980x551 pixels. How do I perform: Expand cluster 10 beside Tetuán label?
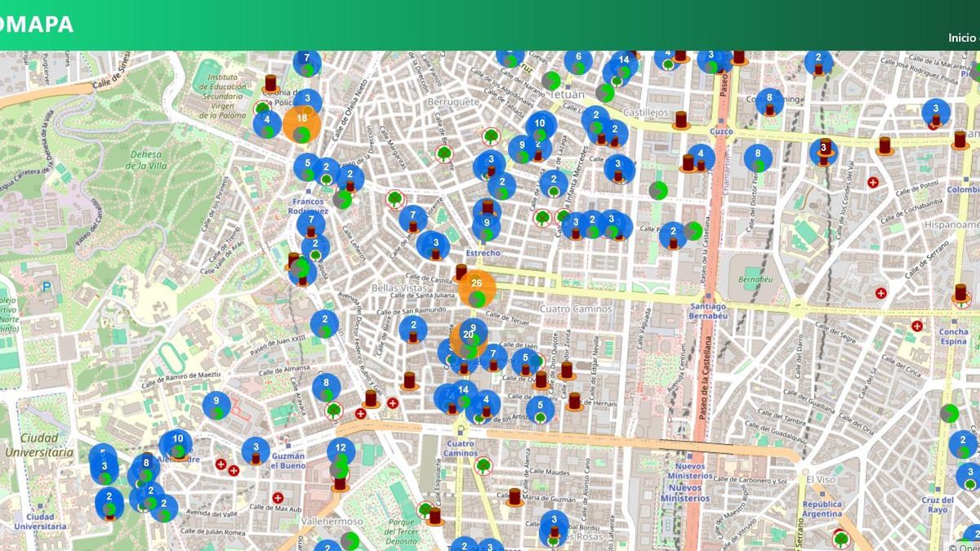(540, 126)
